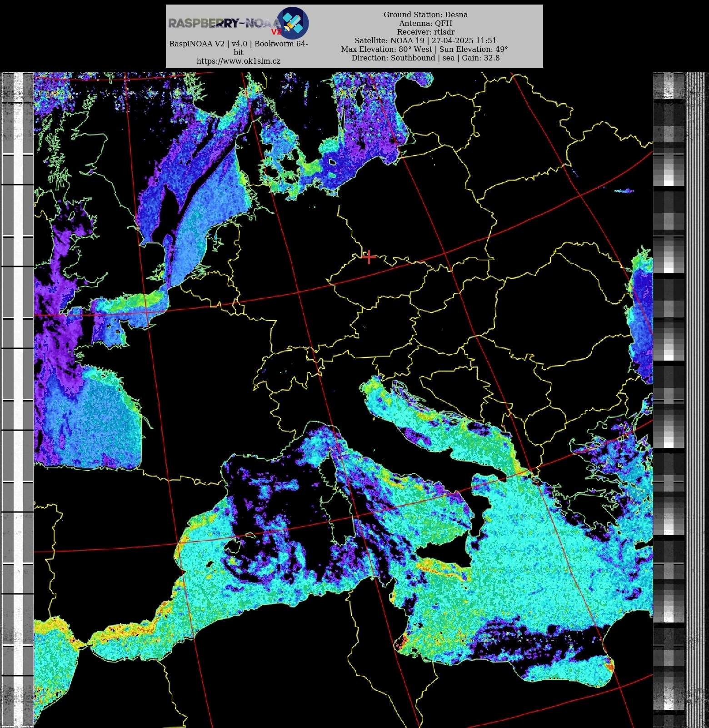Click the 'Ground Station: Desna' text
The height and width of the screenshot is (728, 709).
(425, 15)
